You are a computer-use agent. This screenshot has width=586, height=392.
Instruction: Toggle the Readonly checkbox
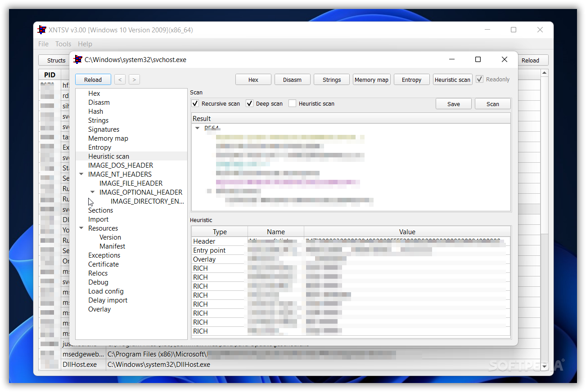[479, 79]
